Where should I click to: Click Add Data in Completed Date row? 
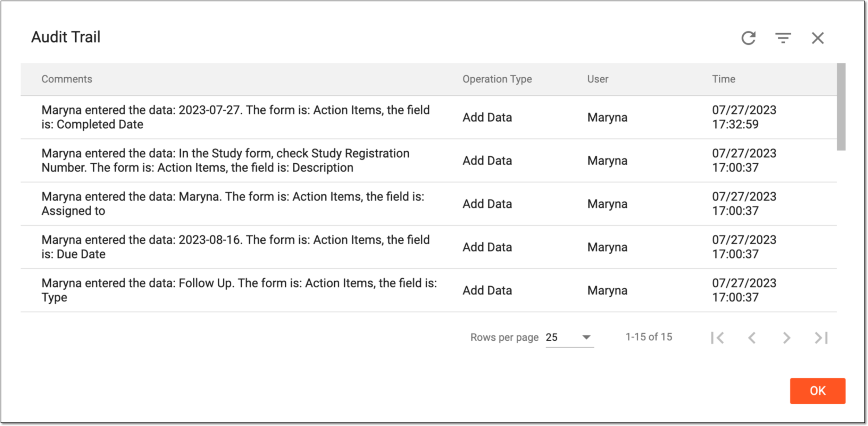[x=487, y=118]
